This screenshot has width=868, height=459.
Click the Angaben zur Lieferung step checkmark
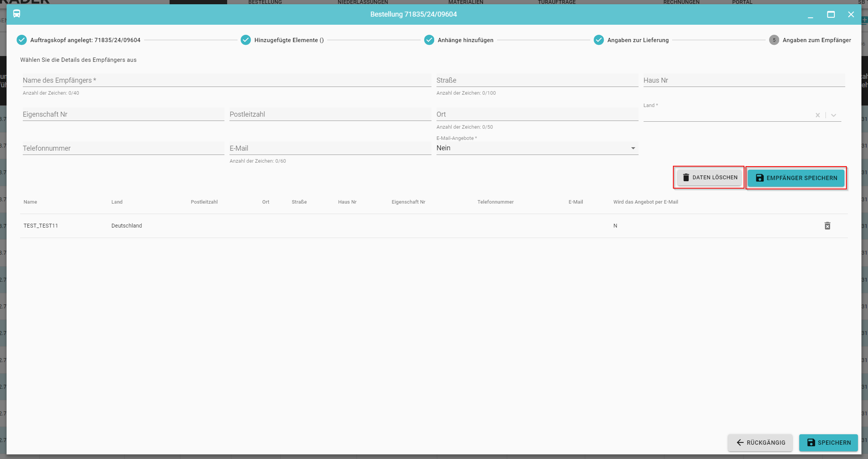coord(598,40)
